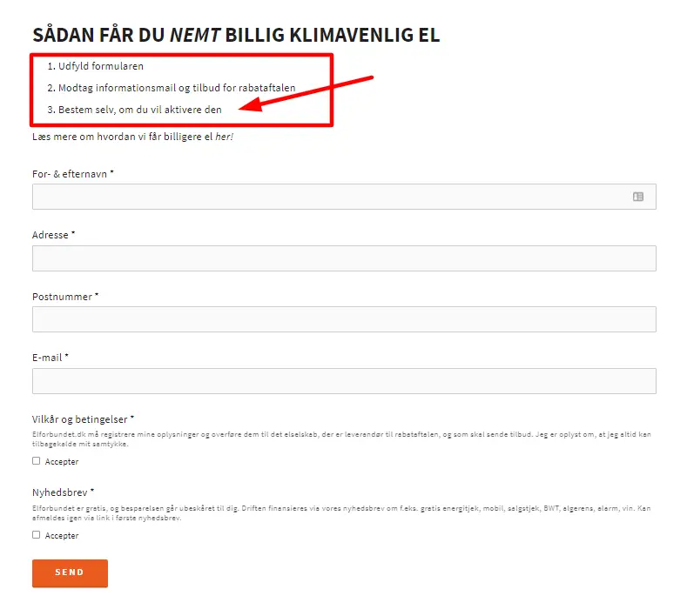Click into the Adresse text box
687x616 pixels.
click(344, 258)
